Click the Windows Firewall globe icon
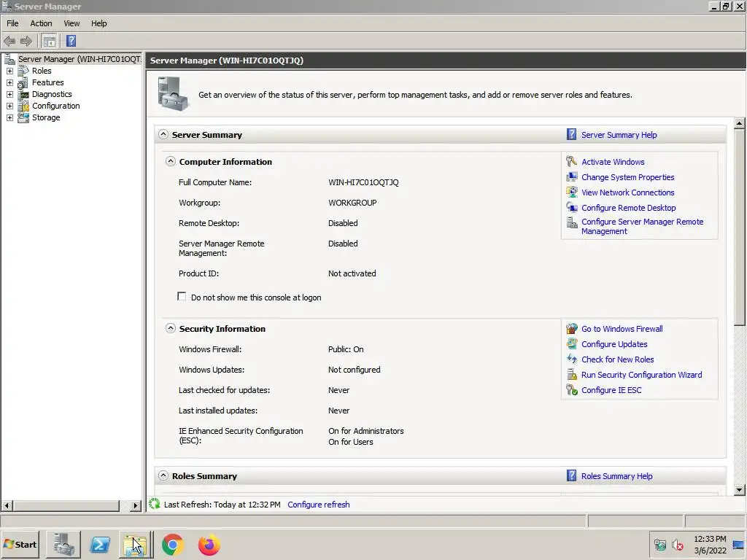Image resolution: width=747 pixels, height=560 pixels. (571, 329)
